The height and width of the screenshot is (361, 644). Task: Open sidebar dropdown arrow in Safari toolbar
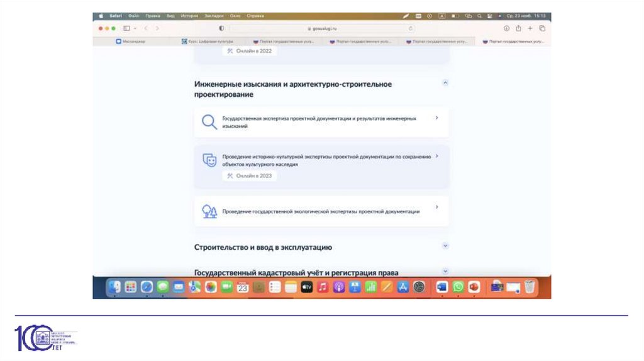pyautogui.click(x=135, y=28)
